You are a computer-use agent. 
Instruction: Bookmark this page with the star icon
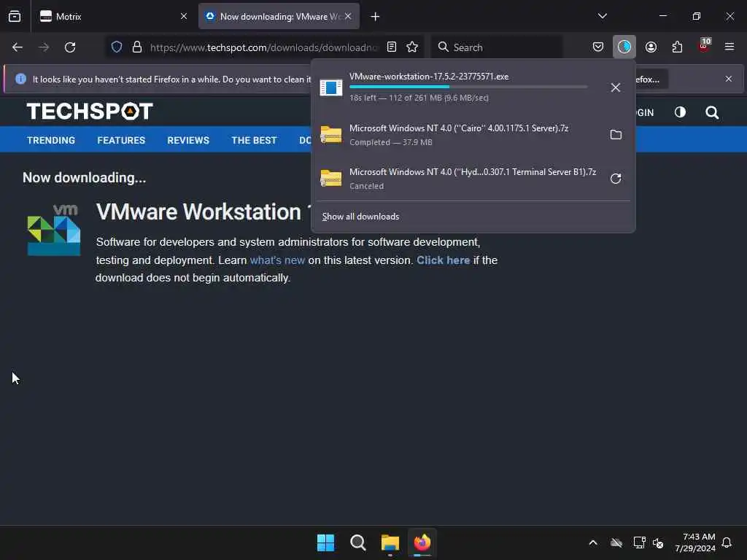412,47
